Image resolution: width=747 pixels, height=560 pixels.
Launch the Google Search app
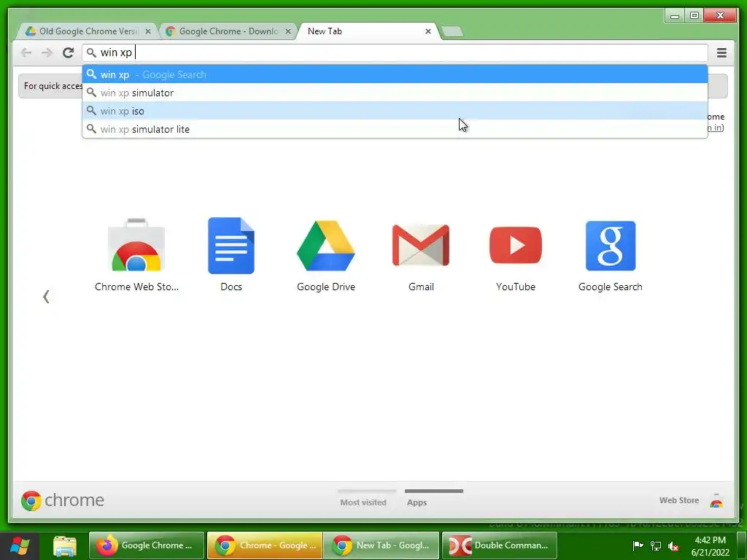coord(611,246)
